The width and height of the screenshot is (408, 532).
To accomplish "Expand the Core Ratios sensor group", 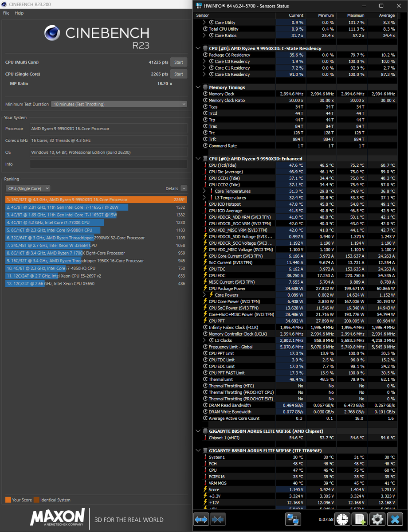I will (x=204, y=35).
